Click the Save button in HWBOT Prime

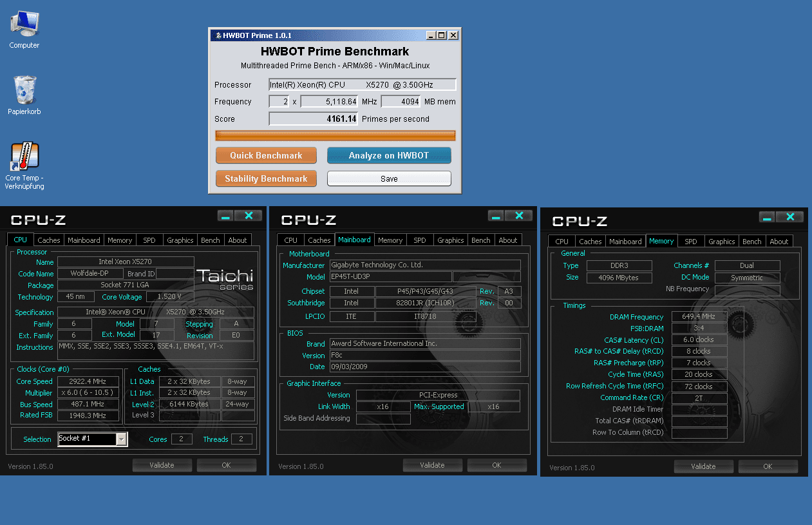389,178
